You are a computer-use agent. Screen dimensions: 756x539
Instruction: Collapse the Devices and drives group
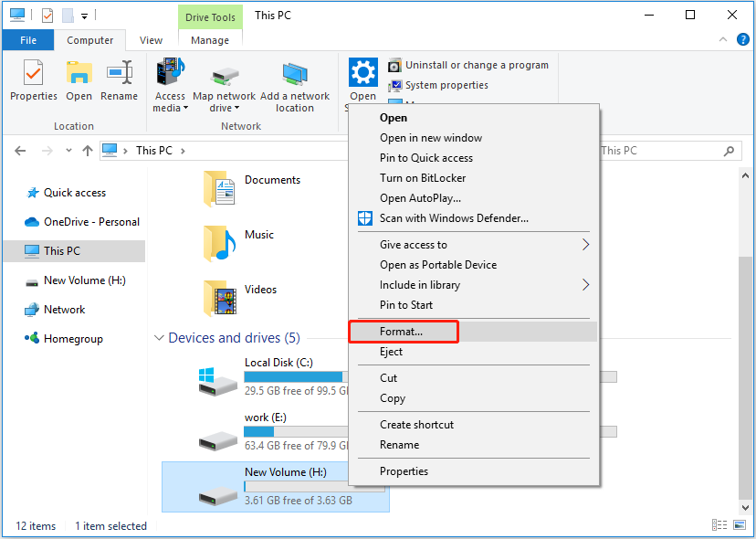pos(160,338)
